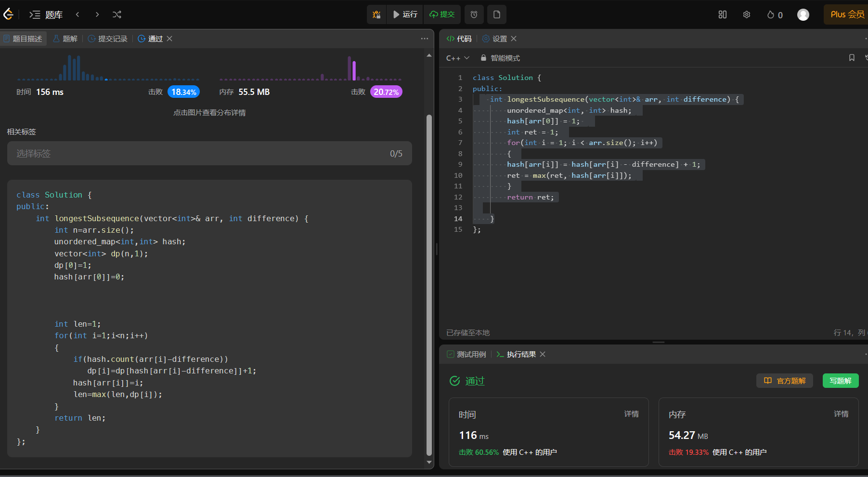Go to next problem arrow
The width and height of the screenshot is (868, 477).
(97, 14)
